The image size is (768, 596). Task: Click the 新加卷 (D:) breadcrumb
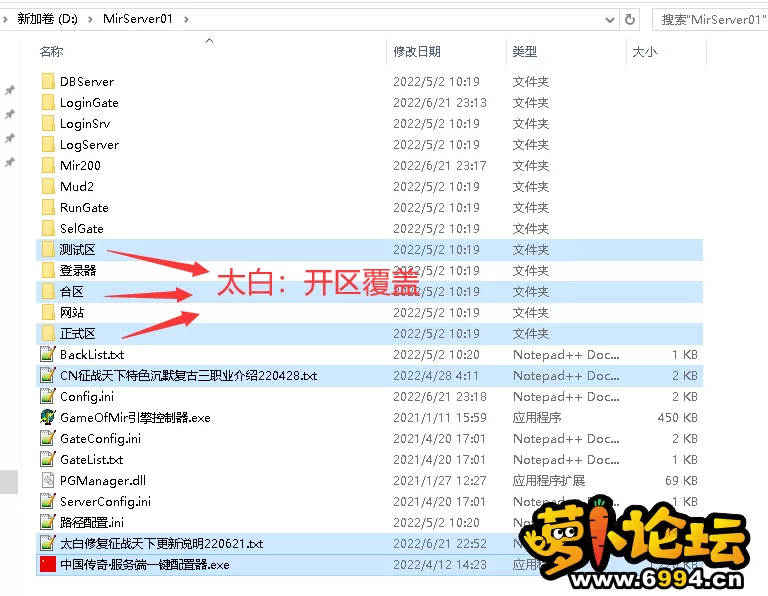pyautogui.click(x=48, y=19)
